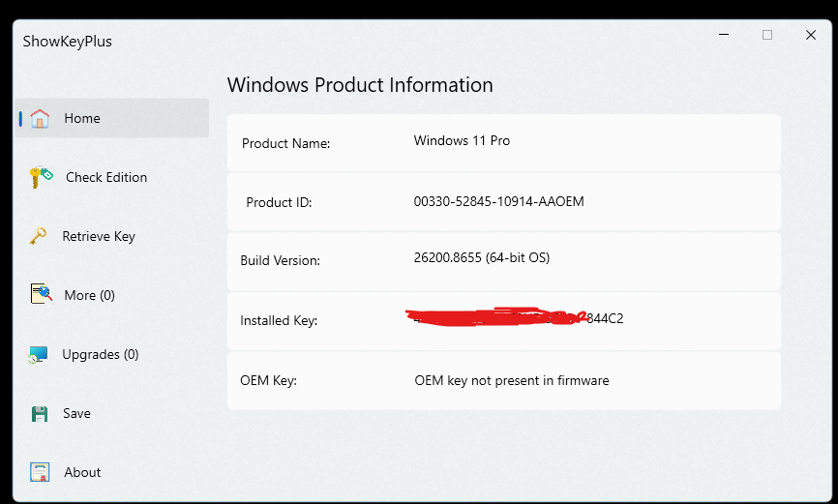Click the Product Name label
The height and width of the screenshot is (504, 838).
(285, 143)
